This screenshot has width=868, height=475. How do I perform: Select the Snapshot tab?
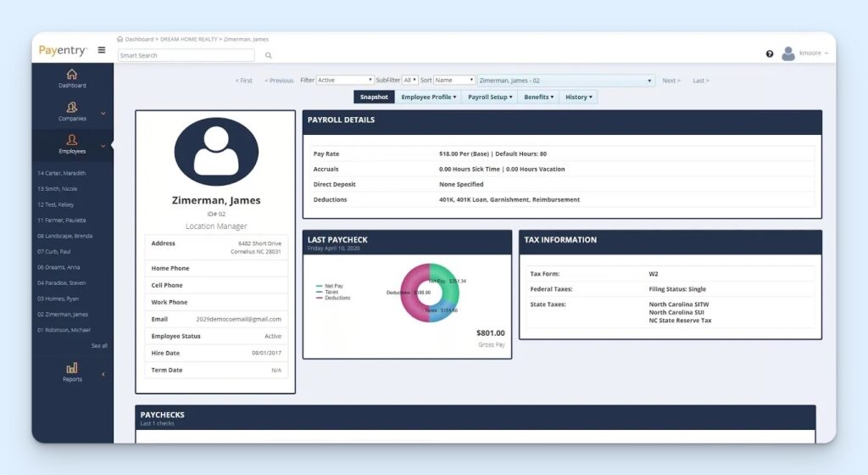[374, 97]
